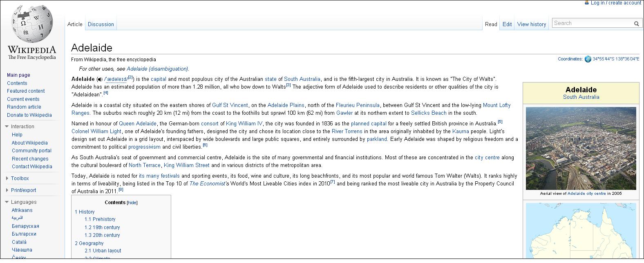
Task: Go to Main page in sidebar
Action: 18,75
